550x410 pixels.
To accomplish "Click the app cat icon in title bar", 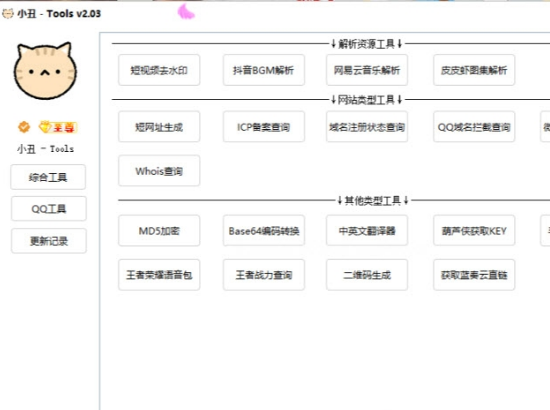I will (x=8, y=14).
